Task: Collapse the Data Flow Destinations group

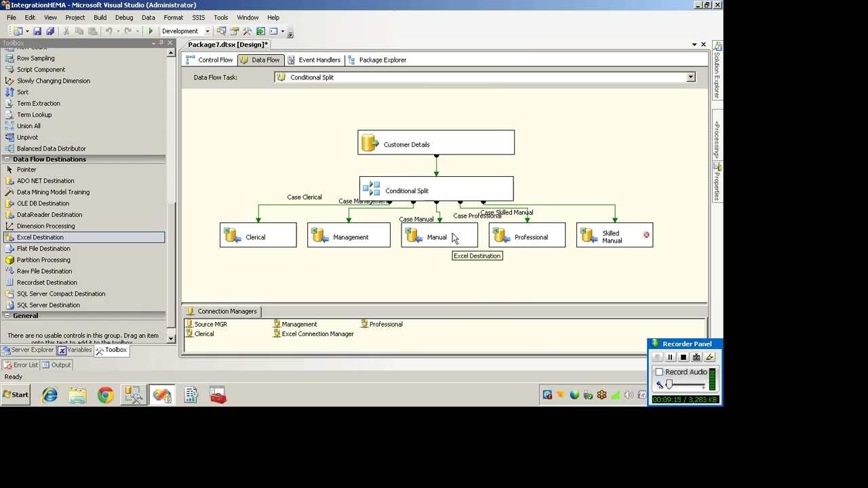Action: 7,159
